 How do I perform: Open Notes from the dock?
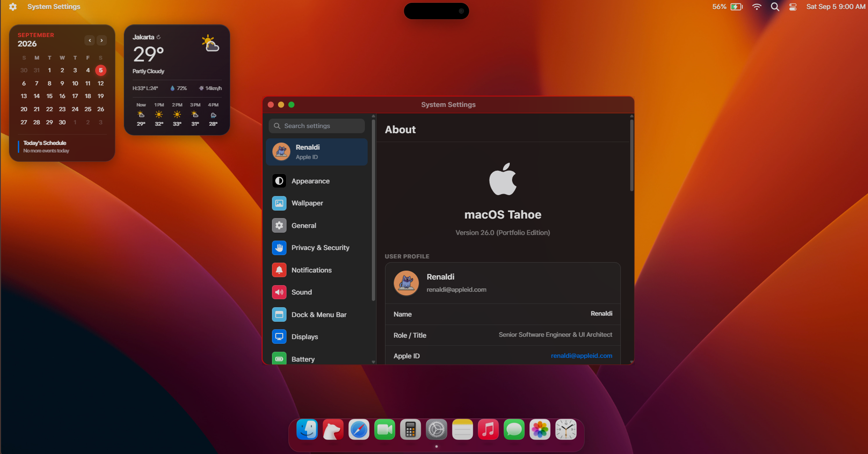tap(462, 429)
